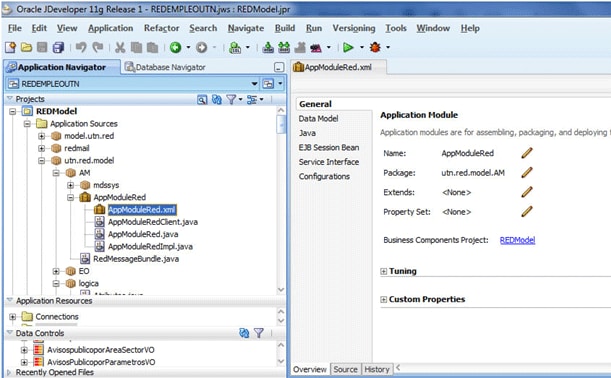Click the Rebuild project toolbar icon
Screen dimensions: 611x378
pos(284,48)
